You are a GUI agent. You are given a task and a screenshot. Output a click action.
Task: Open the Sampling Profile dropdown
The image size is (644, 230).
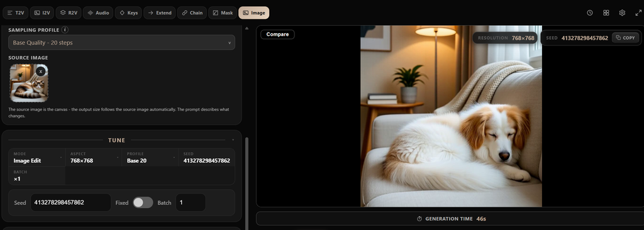coord(121,42)
